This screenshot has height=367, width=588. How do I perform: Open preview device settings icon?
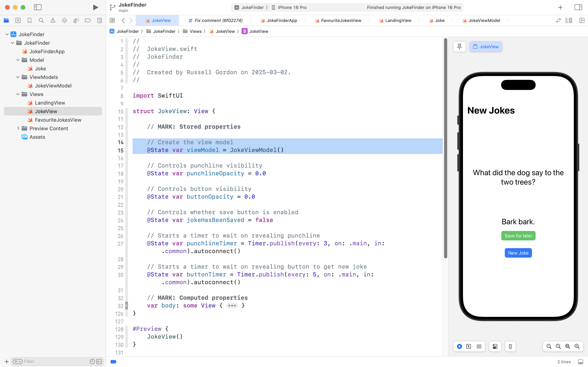pos(495,346)
